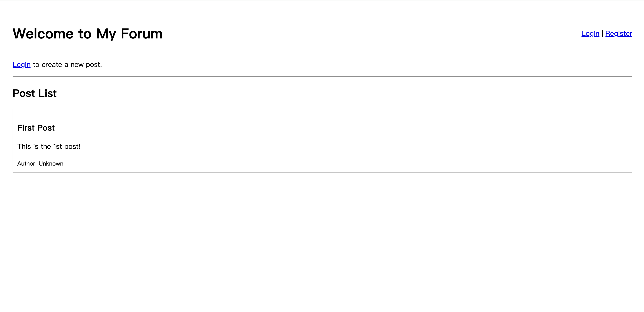Click the word "to" in the main heading
Image resolution: width=644 pixels, height=312 pixels.
click(x=85, y=34)
